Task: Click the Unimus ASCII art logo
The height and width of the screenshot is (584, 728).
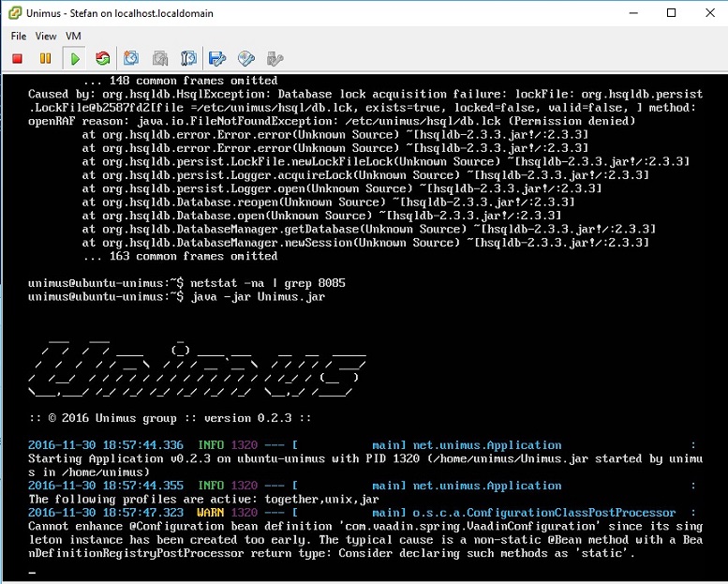Action: click(x=198, y=369)
